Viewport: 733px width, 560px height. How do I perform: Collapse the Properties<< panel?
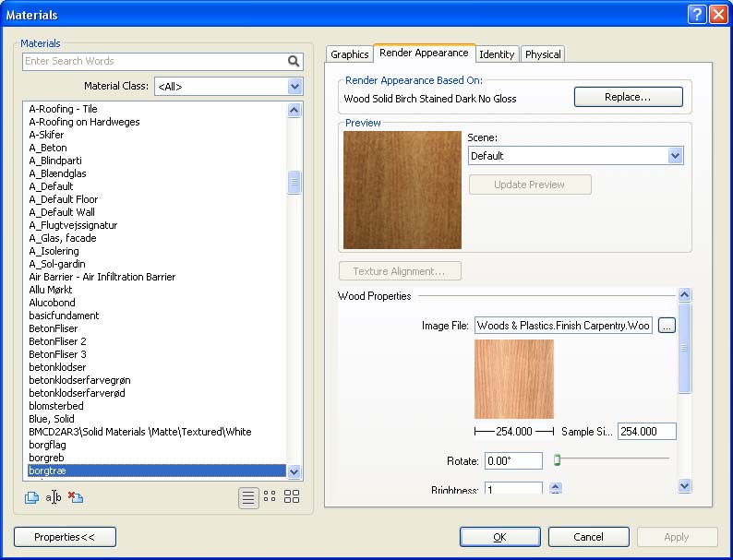click(65, 537)
